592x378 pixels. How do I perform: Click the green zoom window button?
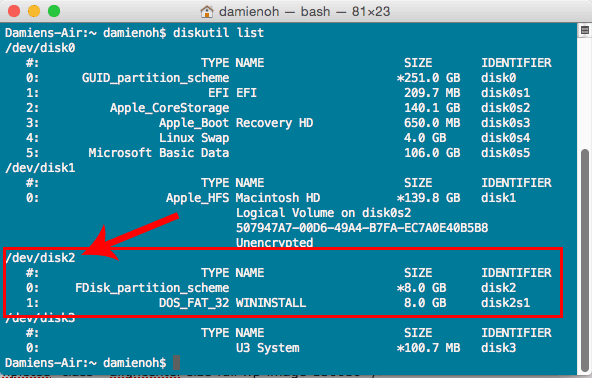point(54,11)
